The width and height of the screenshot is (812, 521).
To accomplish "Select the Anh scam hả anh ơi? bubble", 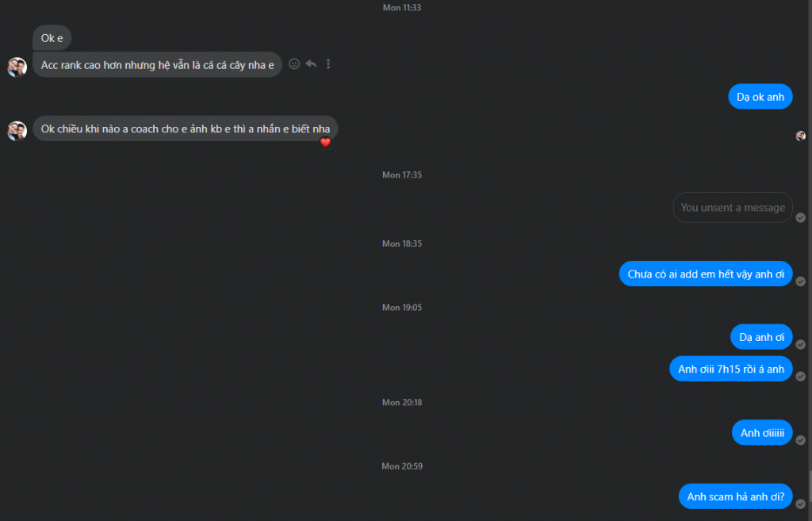I will pyautogui.click(x=735, y=496).
